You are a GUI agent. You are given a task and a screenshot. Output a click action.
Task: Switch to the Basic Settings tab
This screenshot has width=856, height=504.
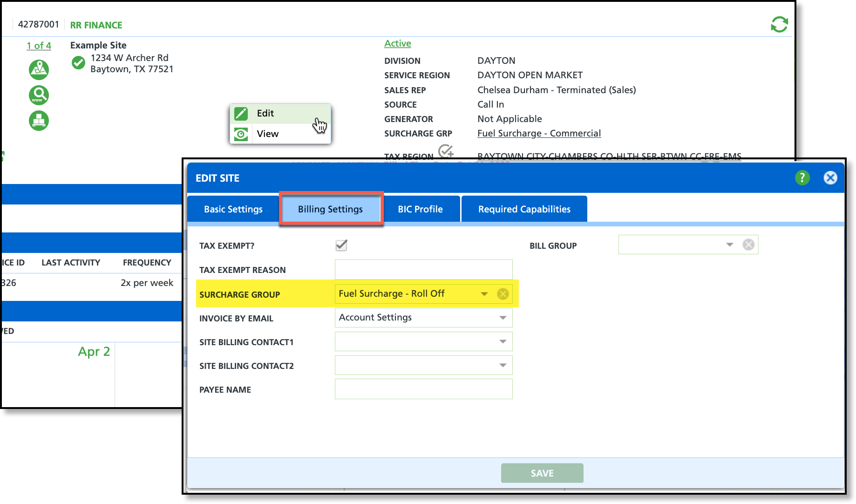tap(233, 209)
